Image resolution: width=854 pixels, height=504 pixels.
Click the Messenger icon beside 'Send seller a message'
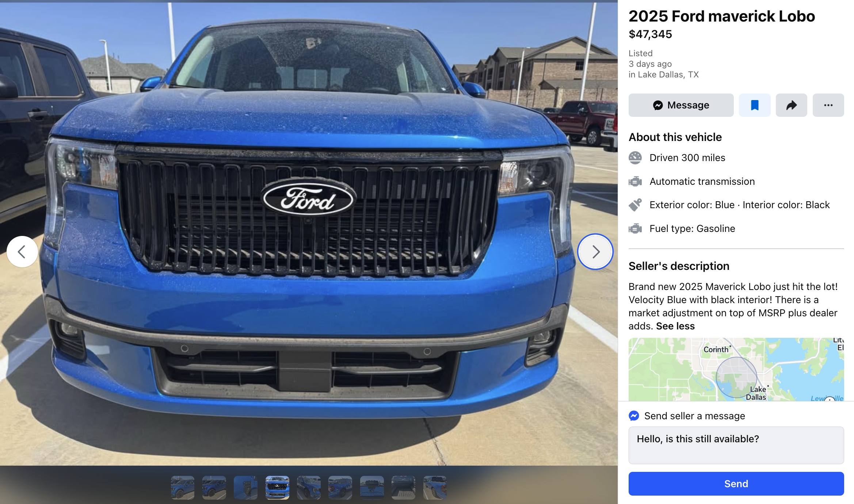(x=634, y=416)
